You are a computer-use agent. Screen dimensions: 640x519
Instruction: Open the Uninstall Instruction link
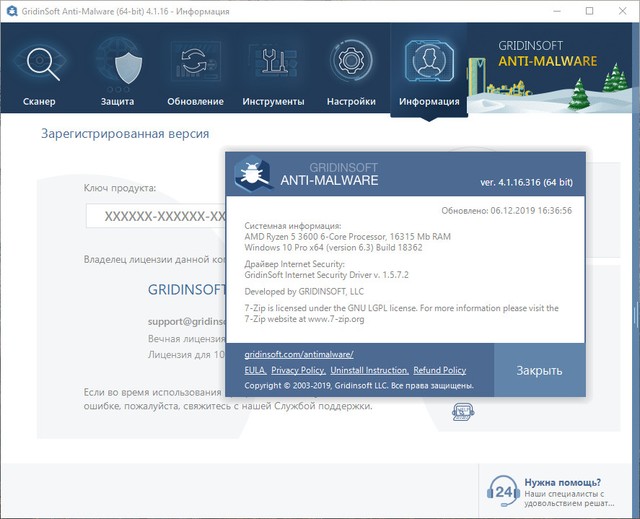(x=370, y=370)
